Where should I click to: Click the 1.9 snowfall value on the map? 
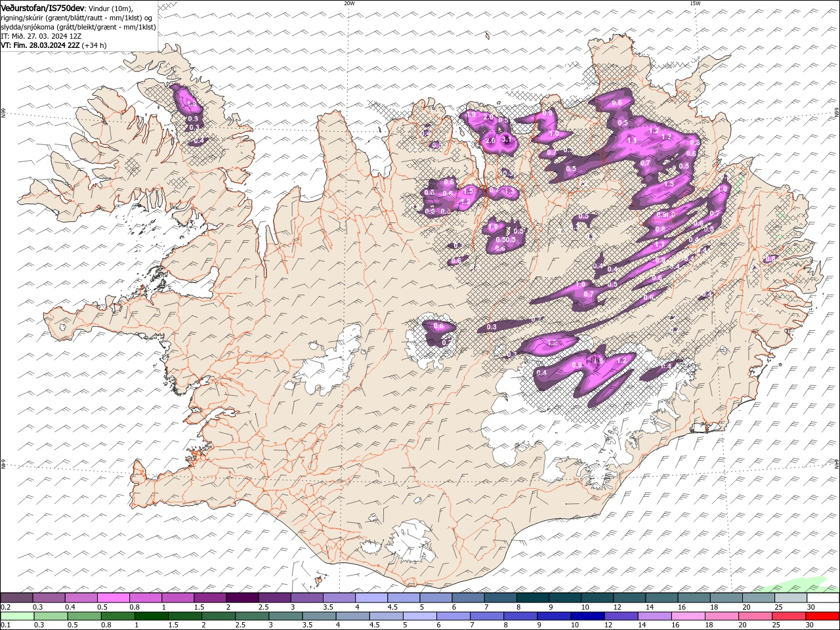point(471,115)
